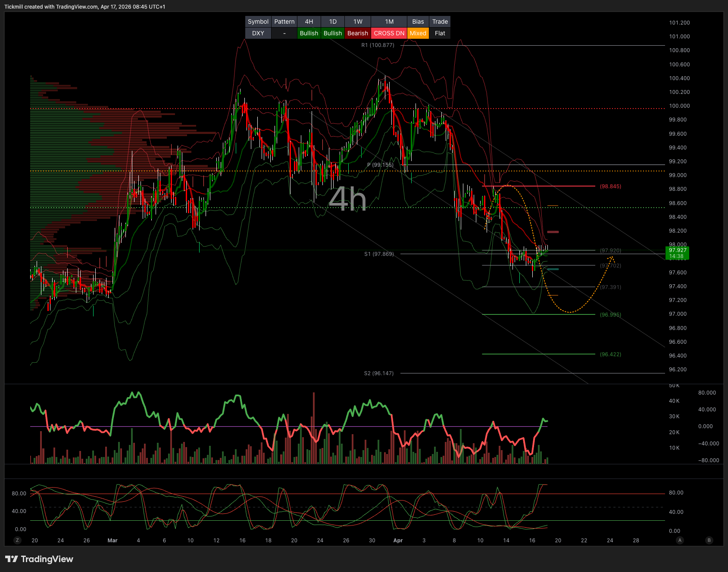Screen dimensions: 728x572
Task: Click the red CROSS DN cell
Action: click(x=389, y=33)
